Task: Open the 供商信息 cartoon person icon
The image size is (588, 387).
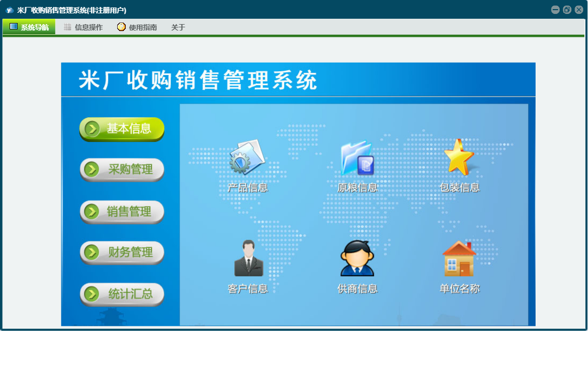Action: [x=357, y=259]
